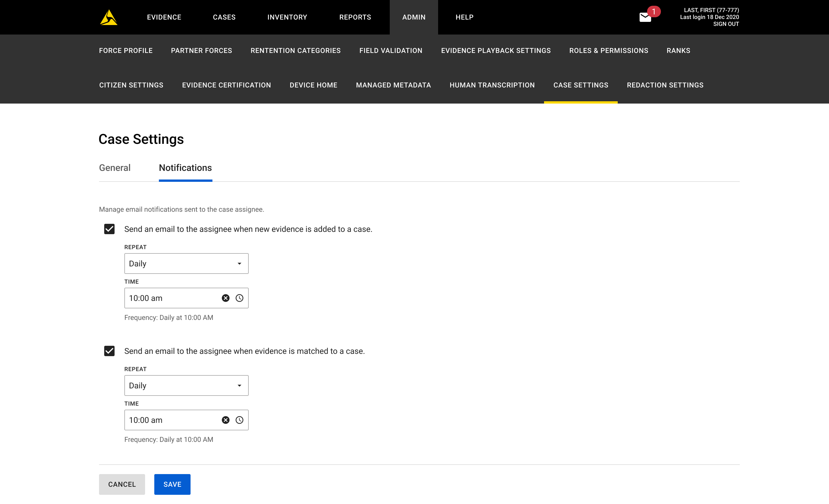This screenshot has width=829, height=504.
Task: Open the Reports top navigation item
Action: point(355,17)
